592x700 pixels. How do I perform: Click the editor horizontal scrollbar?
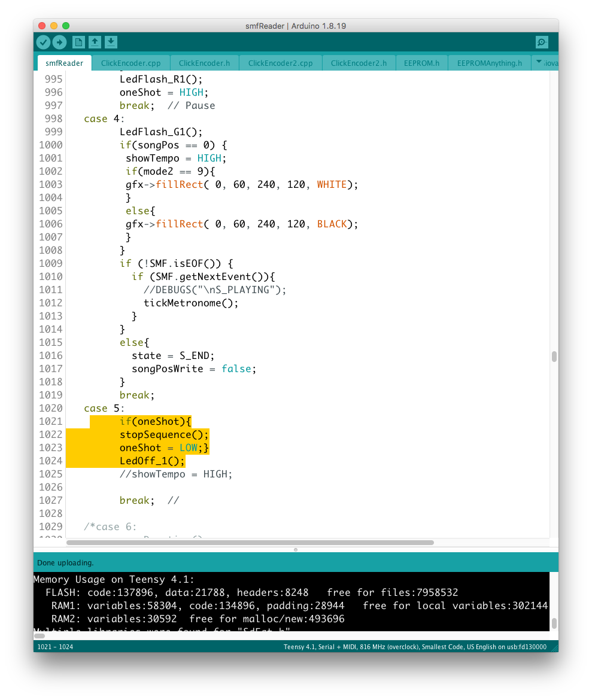[x=250, y=543]
